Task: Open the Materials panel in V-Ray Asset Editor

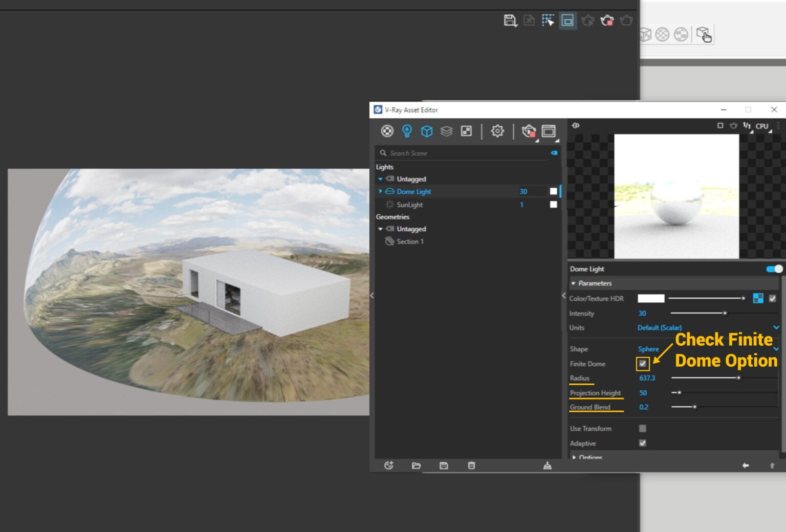Action: pyautogui.click(x=387, y=131)
